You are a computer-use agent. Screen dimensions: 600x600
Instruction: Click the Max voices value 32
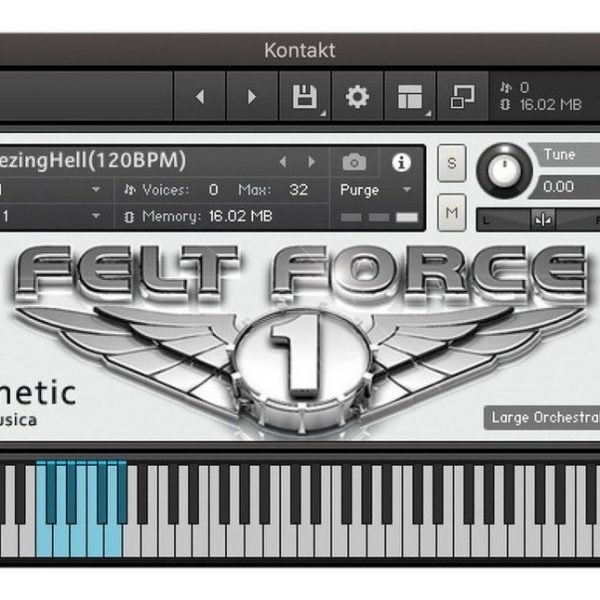click(298, 189)
